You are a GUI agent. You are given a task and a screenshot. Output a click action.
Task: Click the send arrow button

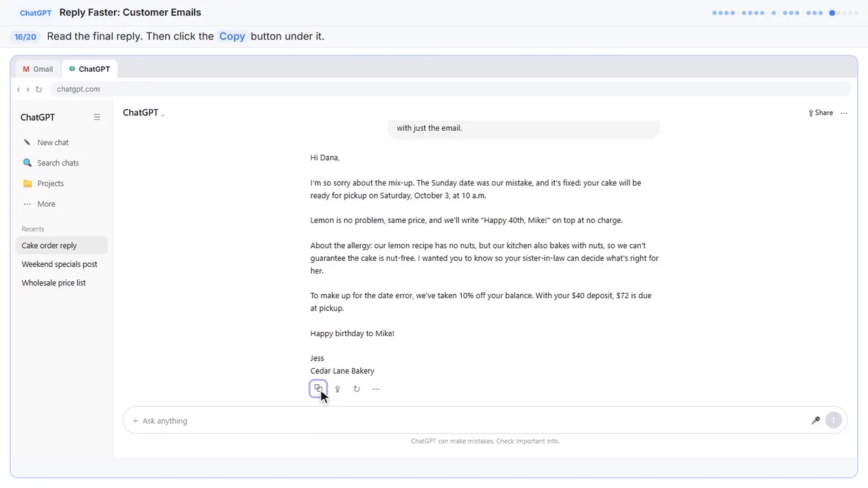tap(833, 420)
